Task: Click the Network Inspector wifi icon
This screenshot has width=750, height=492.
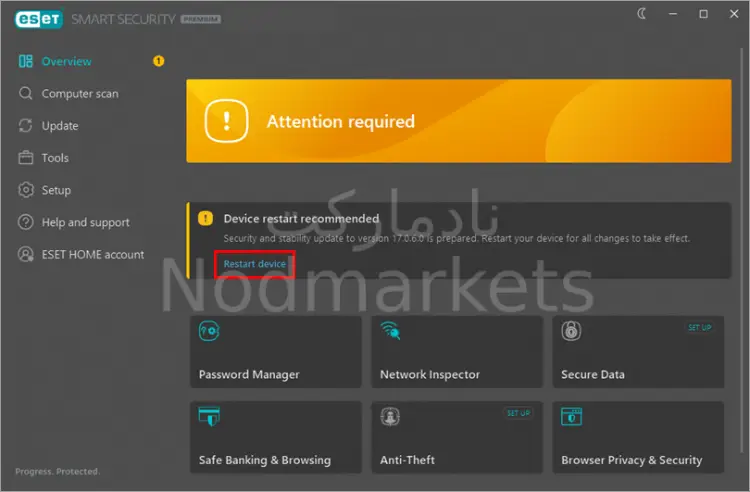Action: pyautogui.click(x=390, y=330)
